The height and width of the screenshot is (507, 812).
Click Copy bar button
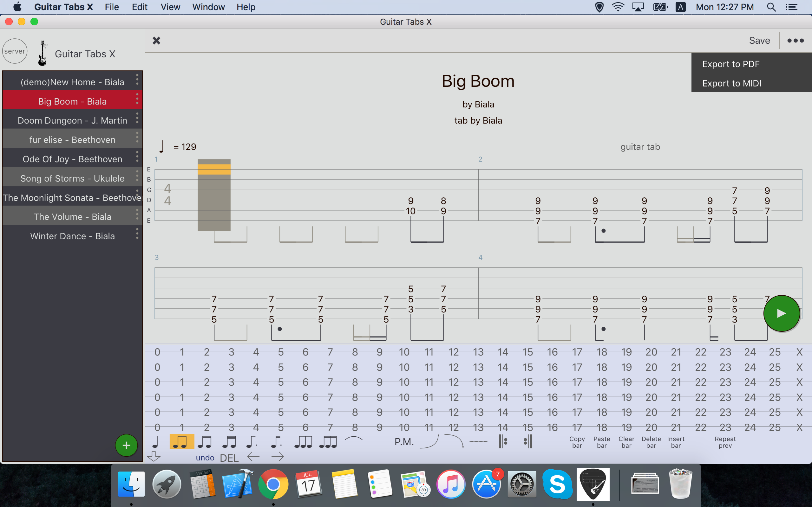click(577, 442)
